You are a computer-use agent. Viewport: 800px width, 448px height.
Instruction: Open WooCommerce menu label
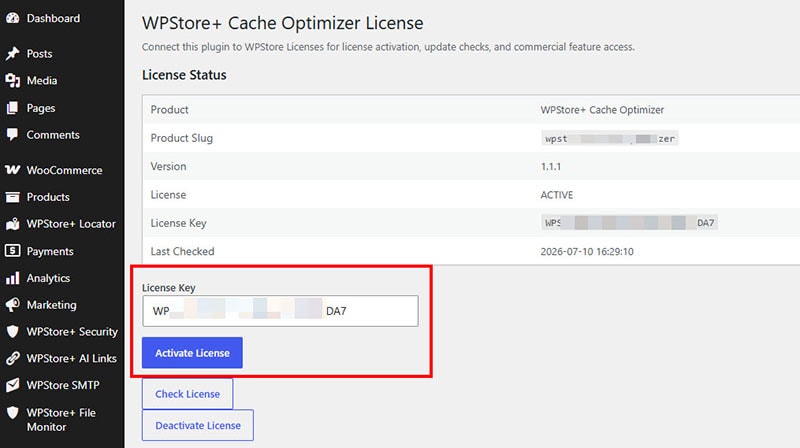[64, 170]
